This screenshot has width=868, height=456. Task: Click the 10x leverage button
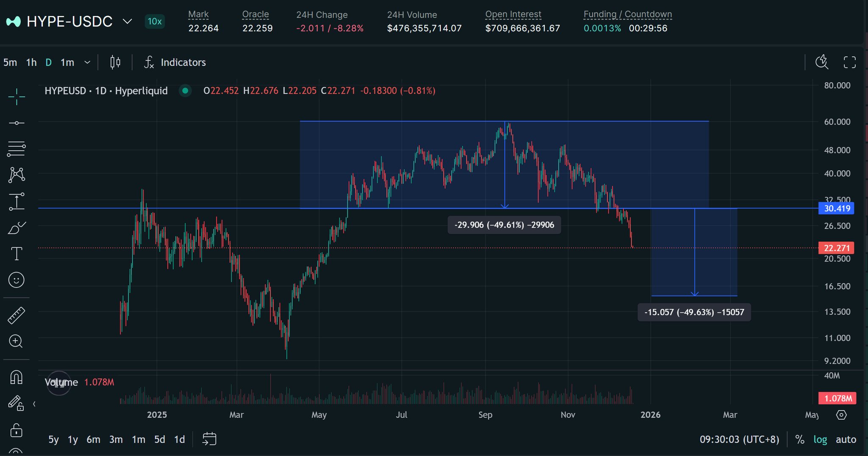(155, 21)
